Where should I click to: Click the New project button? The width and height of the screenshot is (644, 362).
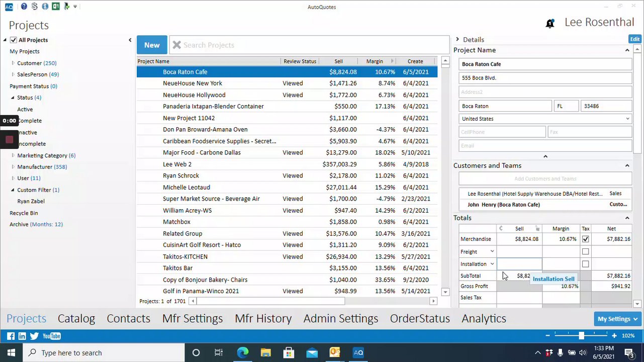tap(152, 45)
